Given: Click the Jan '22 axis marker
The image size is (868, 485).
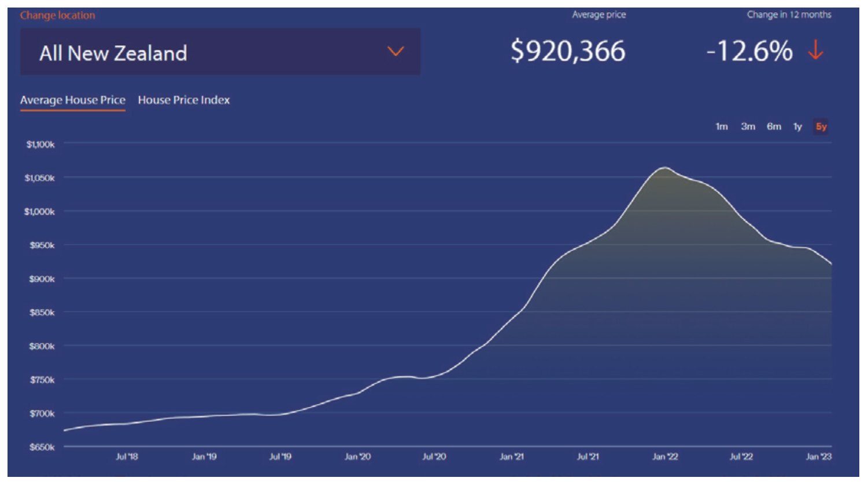Looking at the screenshot, I should 666,457.
